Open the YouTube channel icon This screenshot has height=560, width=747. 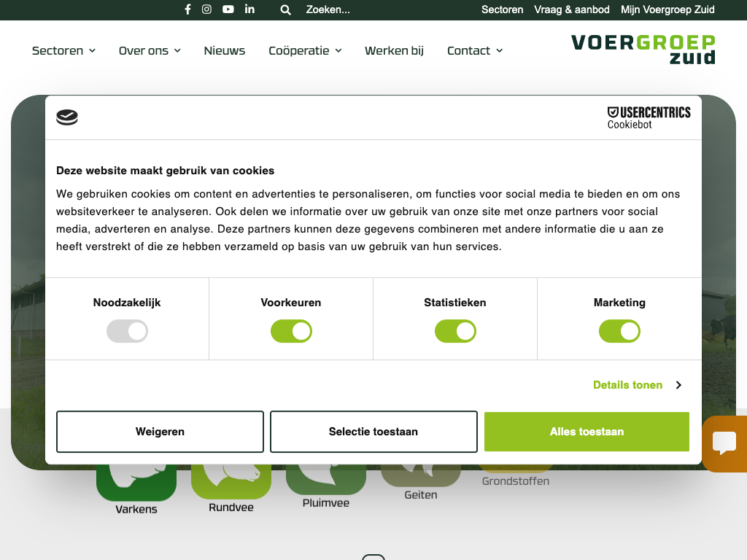228,9
